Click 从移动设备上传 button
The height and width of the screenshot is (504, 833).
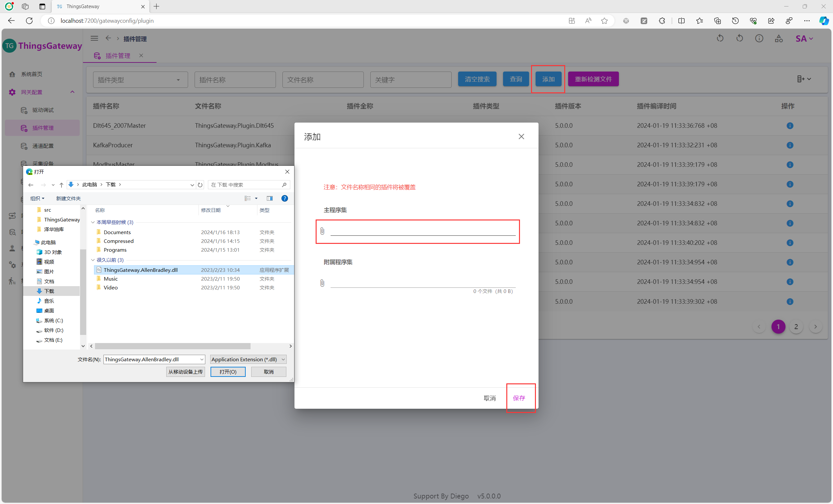click(185, 372)
